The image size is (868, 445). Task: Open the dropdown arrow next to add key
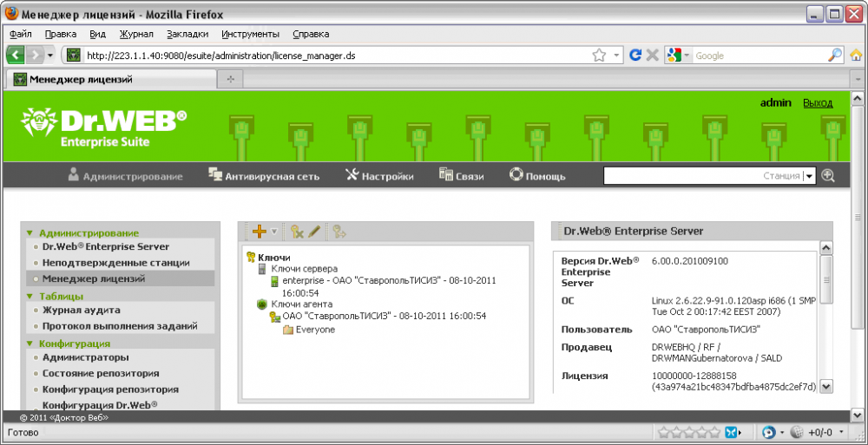[x=273, y=232]
